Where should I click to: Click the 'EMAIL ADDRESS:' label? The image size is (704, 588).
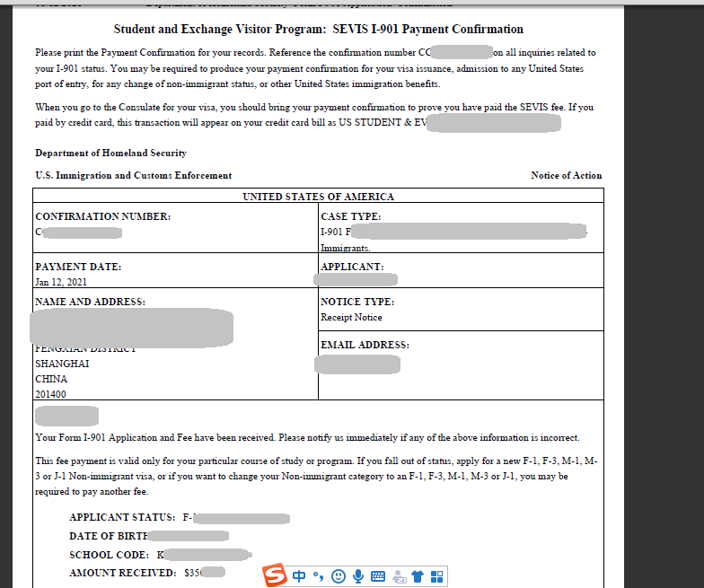(365, 345)
